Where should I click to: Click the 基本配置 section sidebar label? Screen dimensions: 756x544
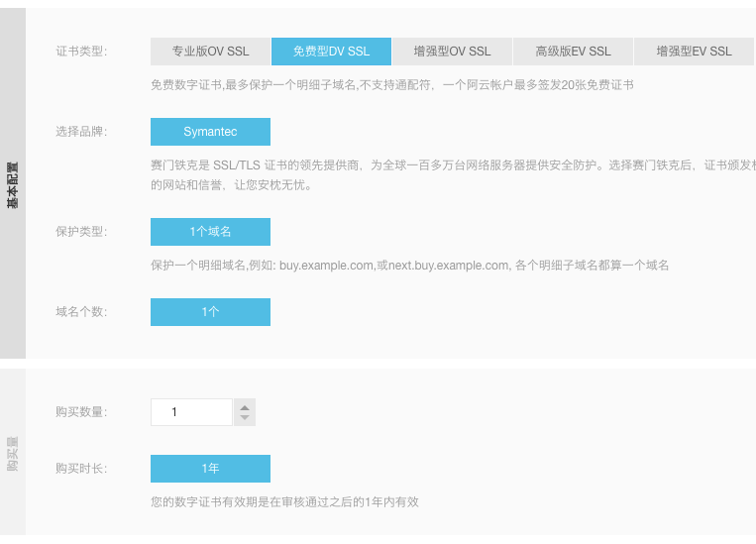pyautogui.click(x=13, y=184)
